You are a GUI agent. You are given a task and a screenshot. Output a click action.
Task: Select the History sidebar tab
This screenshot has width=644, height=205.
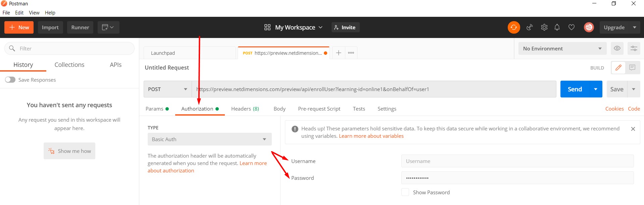point(23,65)
